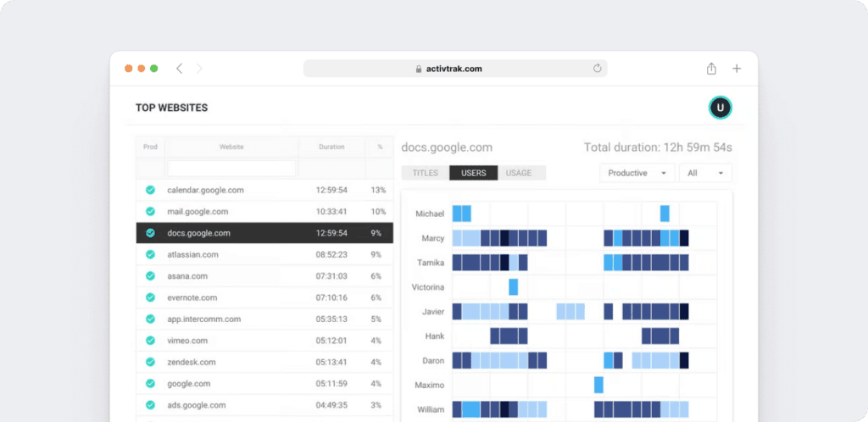The height and width of the screenshot is (422, 868).
Task: Toggle productive check for calendar.google.com
Action: (150, 190)
